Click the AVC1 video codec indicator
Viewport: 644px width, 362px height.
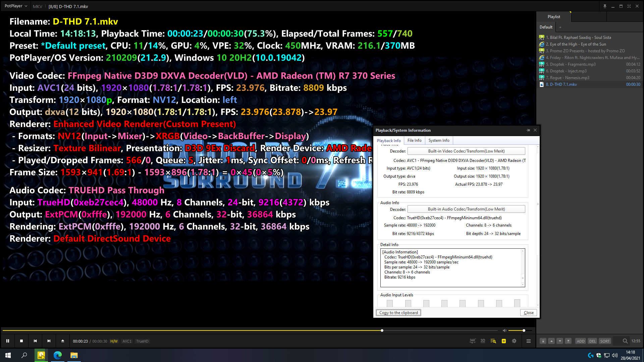127,341
